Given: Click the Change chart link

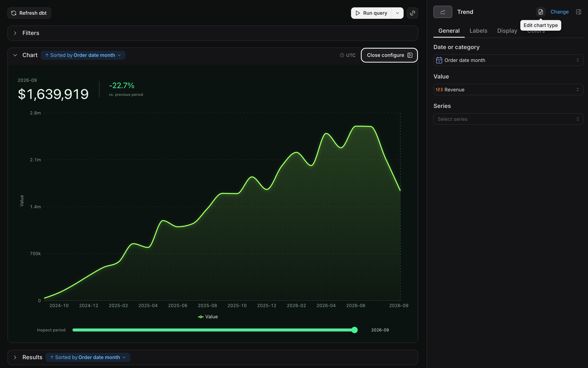Looking at the screenshot, I should [560, 12].
